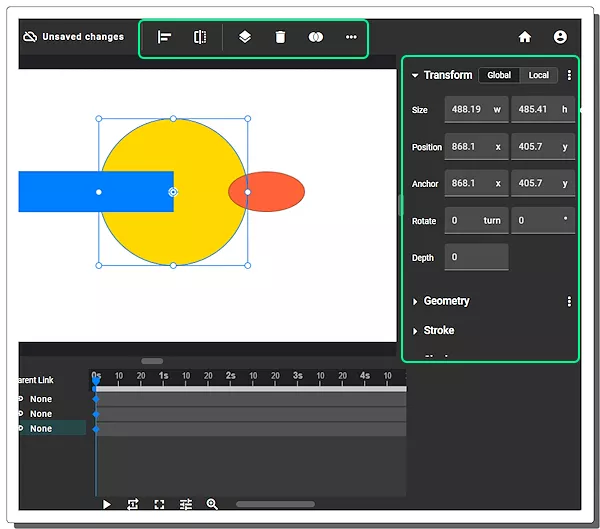Click the align objects icon

coord(165,37)
